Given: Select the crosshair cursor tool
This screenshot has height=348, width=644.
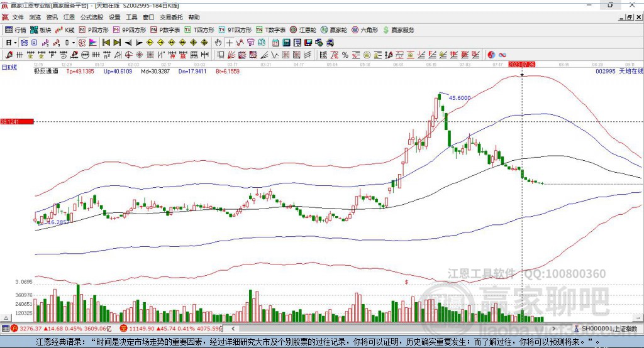Looking at the screenshot, I should point(229,43).
